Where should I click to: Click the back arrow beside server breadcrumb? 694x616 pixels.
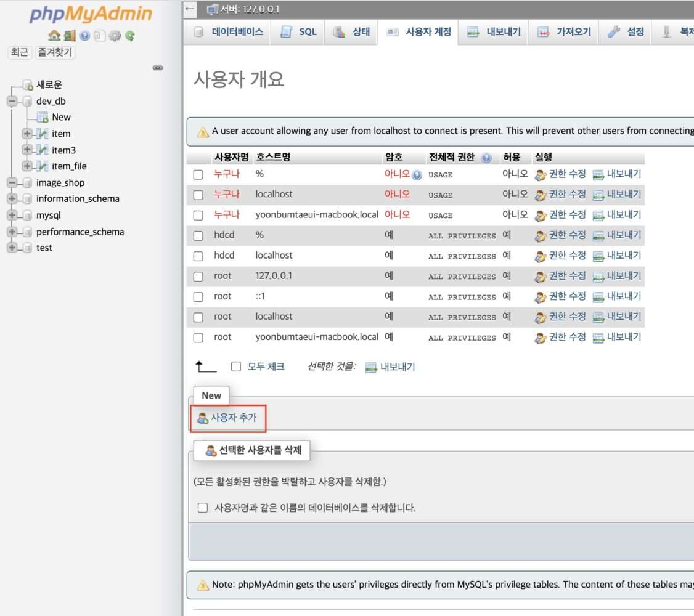click(190, 9)
